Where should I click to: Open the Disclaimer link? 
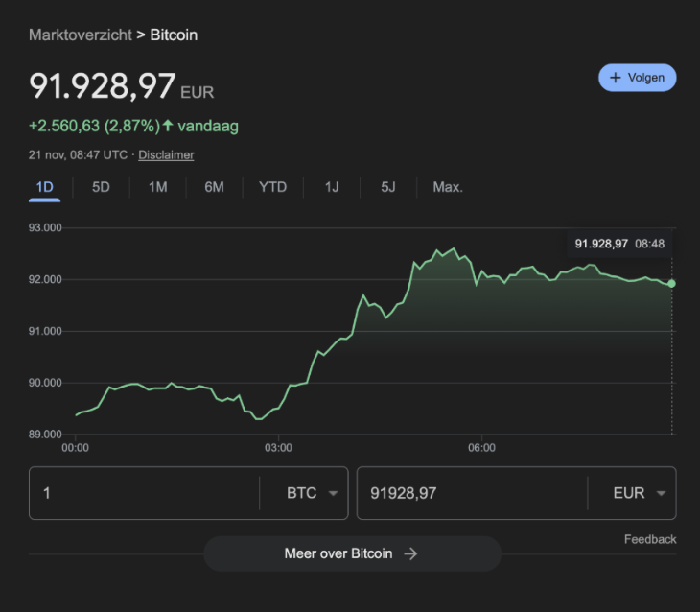pyautogui.click(x=166, y=155)
